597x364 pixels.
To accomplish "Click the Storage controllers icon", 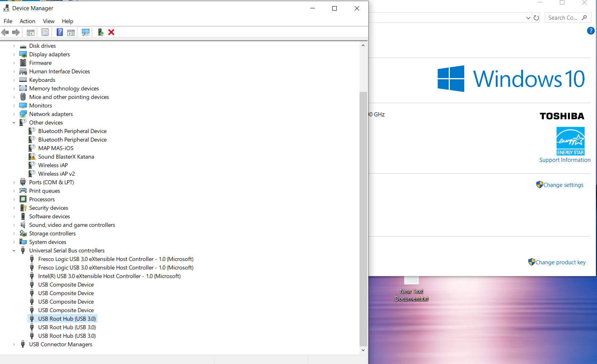I will coord(23,234).
